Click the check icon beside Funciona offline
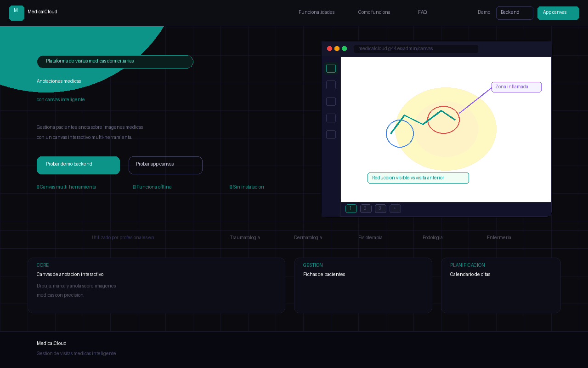The image size is (588, 368). [135, 187]
